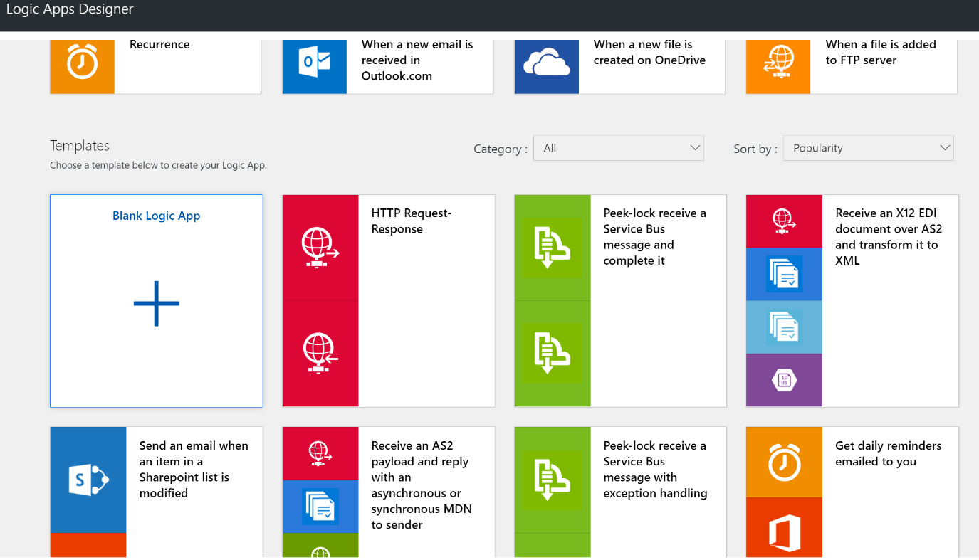Click the Recurrence alarm clock icon
This screenshot has width=979, height=560.
pos(82,63)
